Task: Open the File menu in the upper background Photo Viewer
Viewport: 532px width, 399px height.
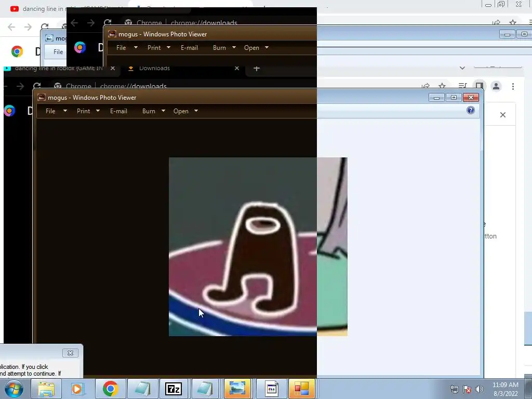Action: click(127, 47)
